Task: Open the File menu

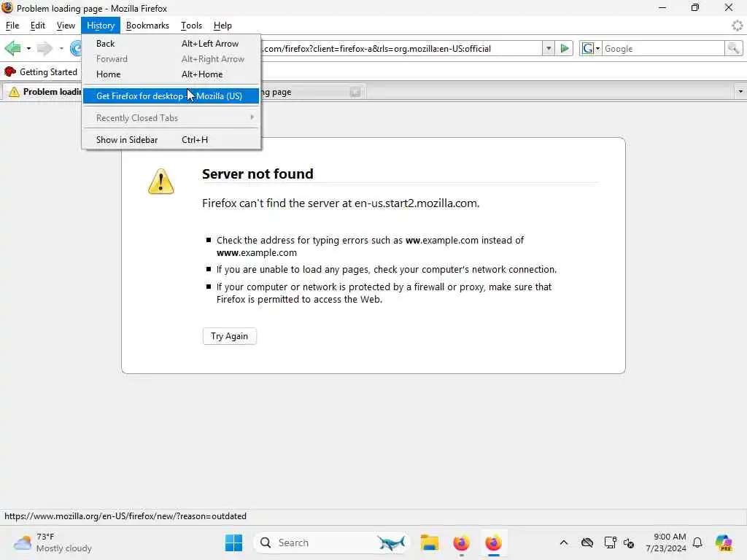Action: (x=12, y=26)
